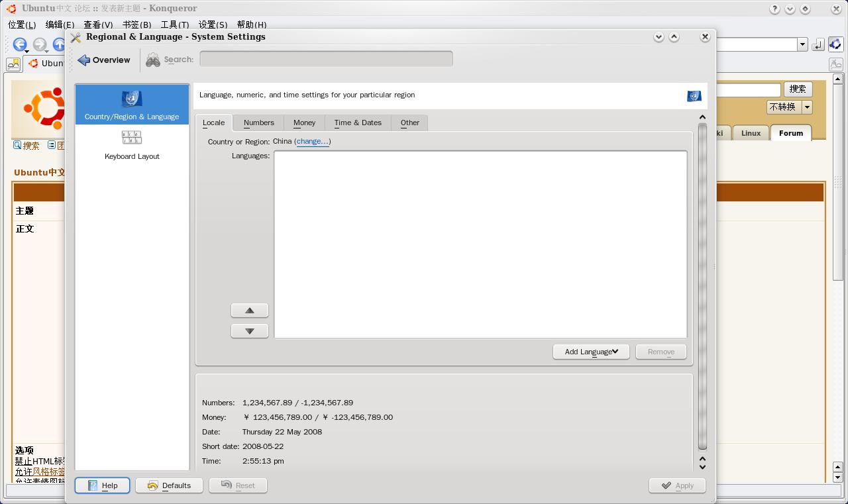Screen dimensions: 848x504
Task: Open Konqueror location bar dropdown arrow
Action: click(802, 44)
